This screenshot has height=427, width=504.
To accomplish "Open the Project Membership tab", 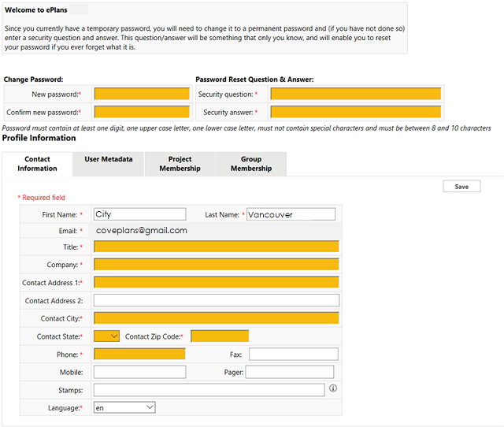I will click(x=180, y=164).
